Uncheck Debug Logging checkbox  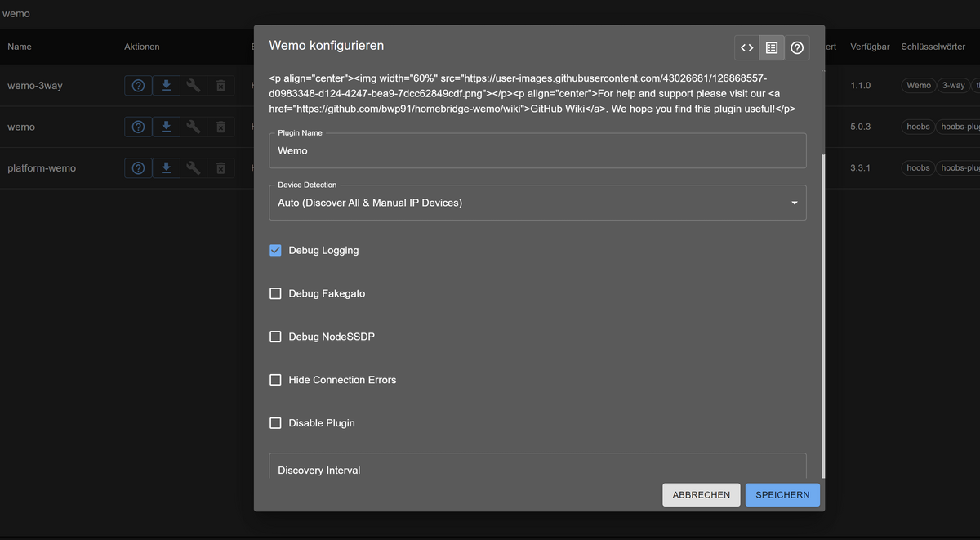pyautogui.click(x=275, y=250)
